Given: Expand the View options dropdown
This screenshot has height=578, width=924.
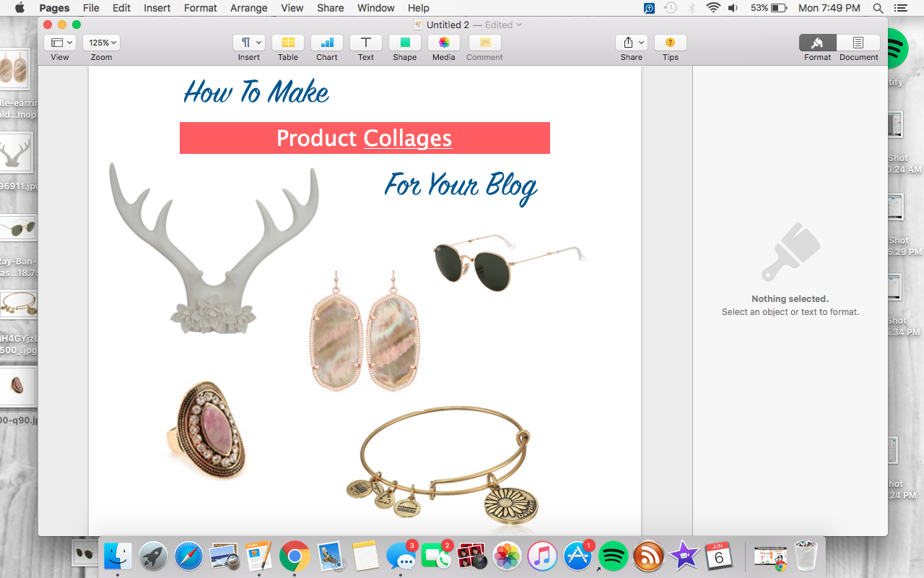Looking at the screenshot, I should pos(60,42).
